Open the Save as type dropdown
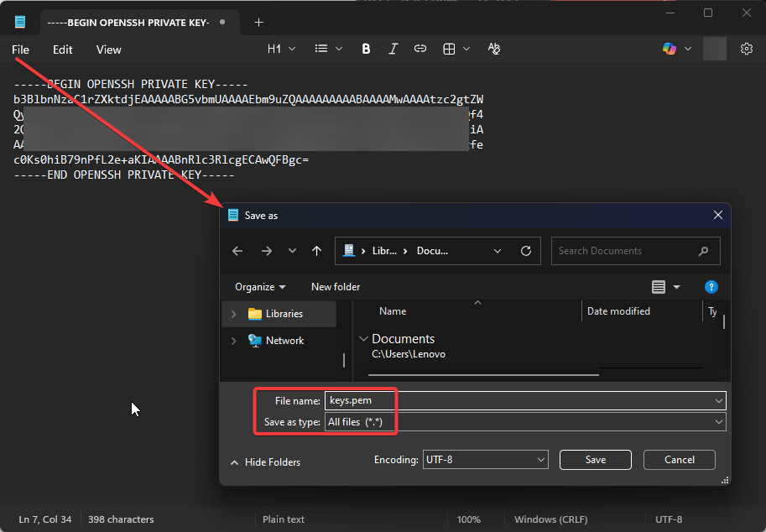This screenshot has width=766, height=532. (525, 422)
